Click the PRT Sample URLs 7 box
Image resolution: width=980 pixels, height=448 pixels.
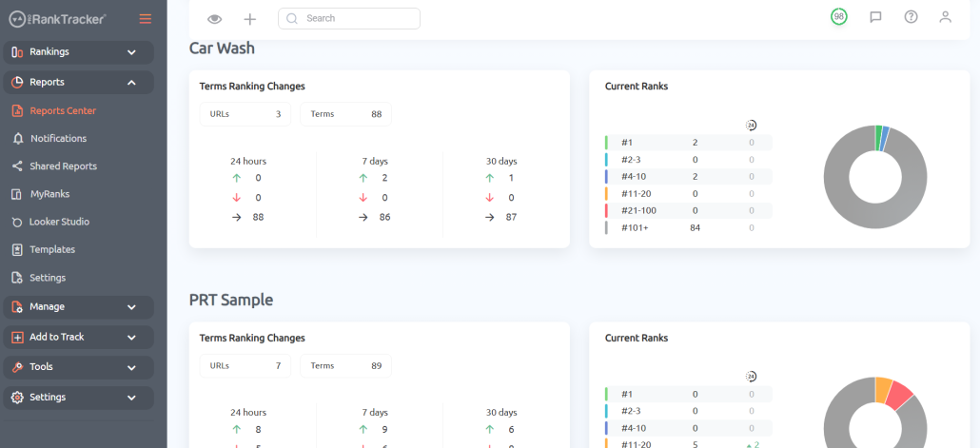245,366
